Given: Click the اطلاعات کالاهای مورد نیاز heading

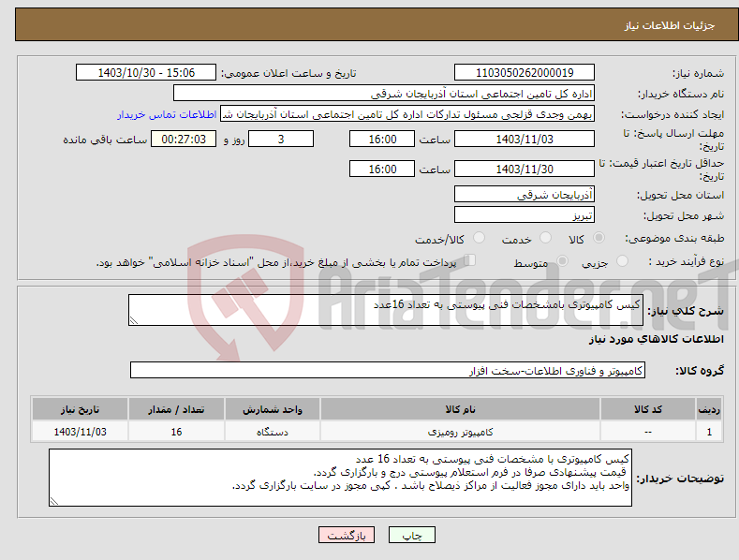Looking at the screenshot, I should click(x=656, y=339).
